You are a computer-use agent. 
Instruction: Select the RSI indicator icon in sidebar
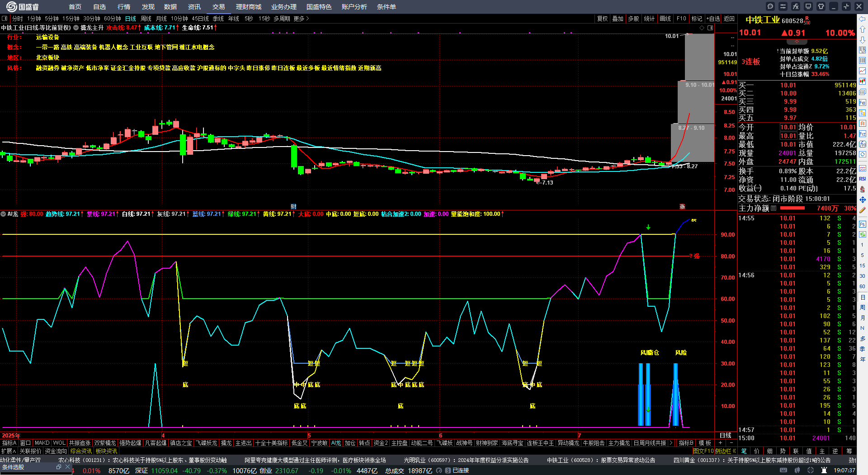(x=863, y=179)
